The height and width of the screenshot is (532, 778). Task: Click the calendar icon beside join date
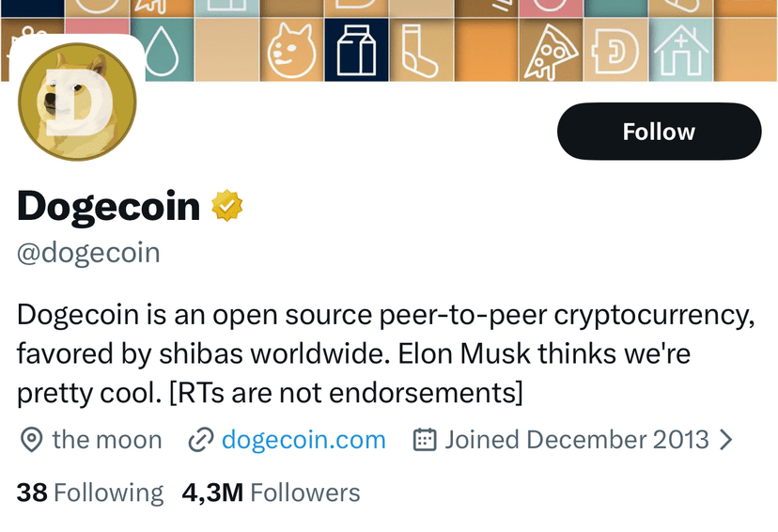tap(425, 440)
